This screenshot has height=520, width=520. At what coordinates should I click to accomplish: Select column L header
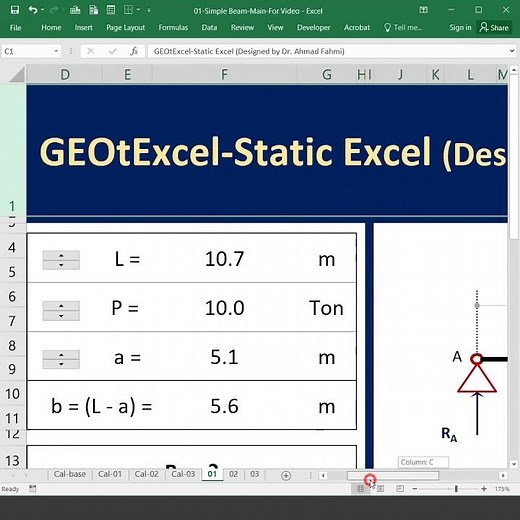470,74
